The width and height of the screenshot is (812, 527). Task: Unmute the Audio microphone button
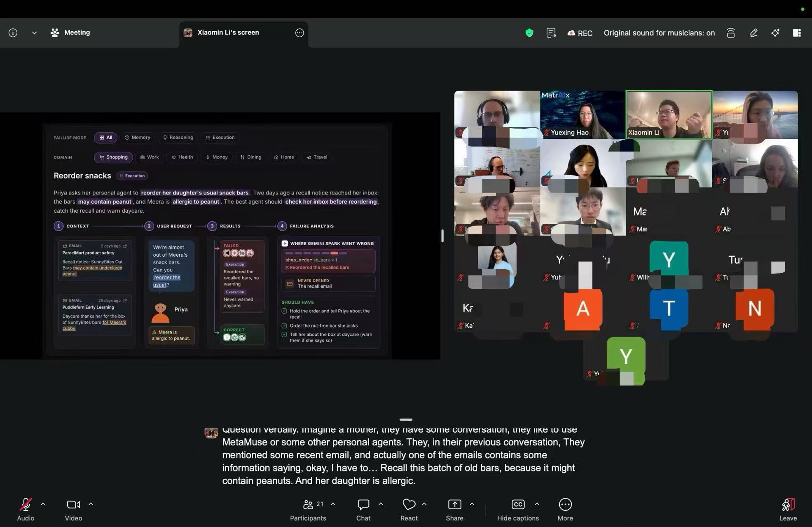pos(26,509)
